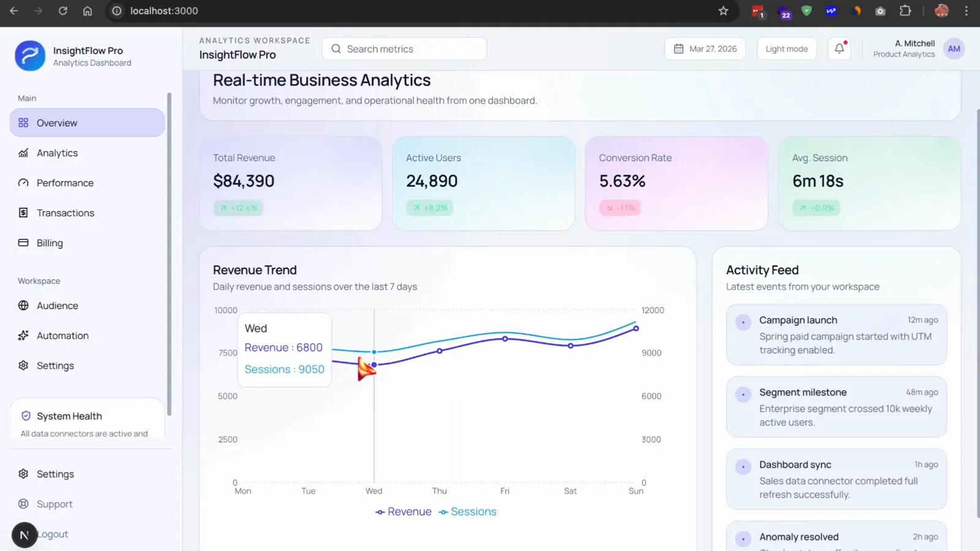This screenshot has height=551, width=980.
Task: Open Performance section
Action: click(x=87, y=183)
